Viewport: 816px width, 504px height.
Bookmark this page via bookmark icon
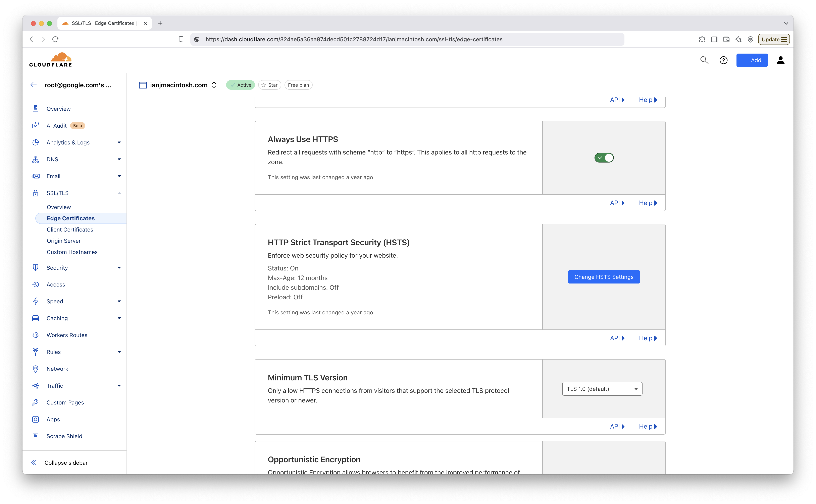(181, 39)
